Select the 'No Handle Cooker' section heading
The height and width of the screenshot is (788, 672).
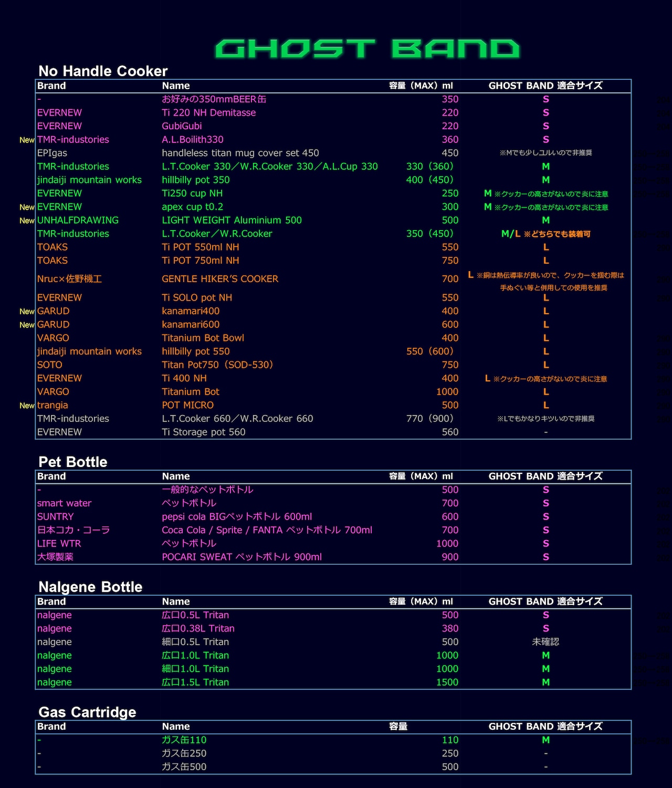[x=103, y=71]
